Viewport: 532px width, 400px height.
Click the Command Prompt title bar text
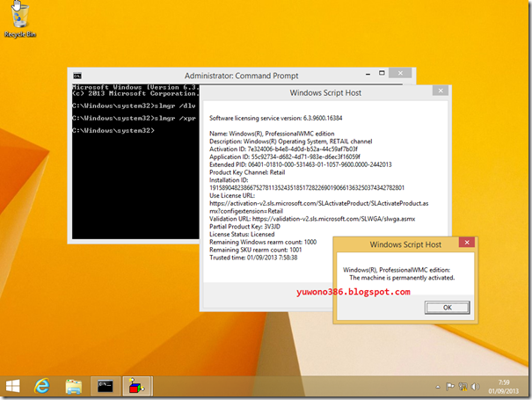[x=242, y=76]
